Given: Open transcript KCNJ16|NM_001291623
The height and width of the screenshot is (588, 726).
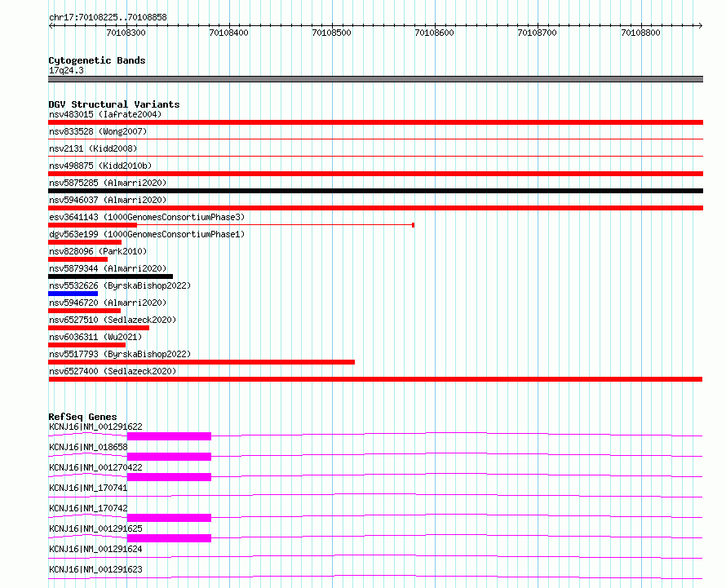Looking at the screenshot, I should tap(95, 569).
